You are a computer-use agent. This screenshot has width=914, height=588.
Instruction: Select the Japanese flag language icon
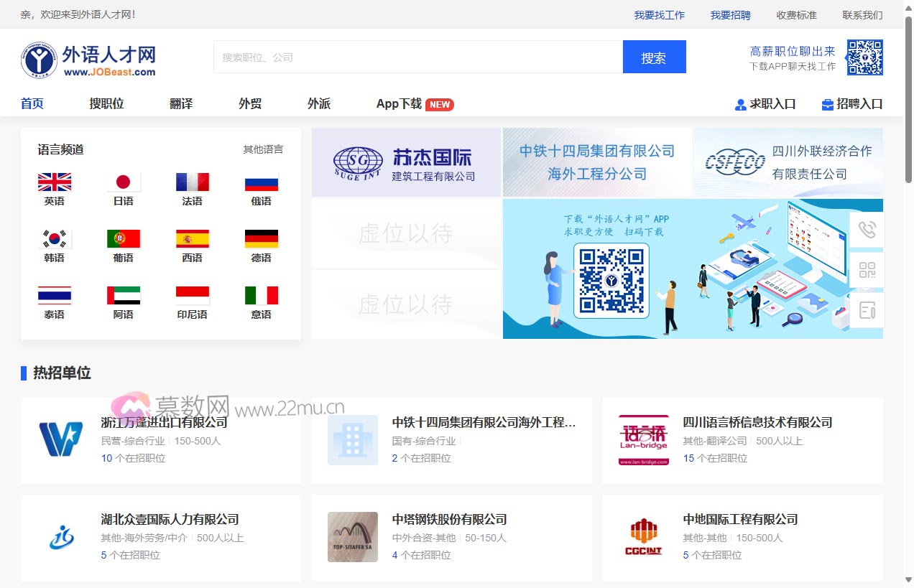click(x=123, y=182)
